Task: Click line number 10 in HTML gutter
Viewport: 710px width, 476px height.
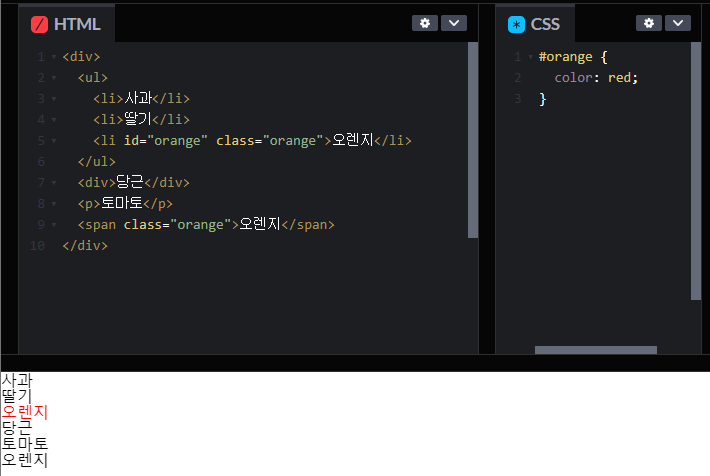Action: (x=37, y=245)
